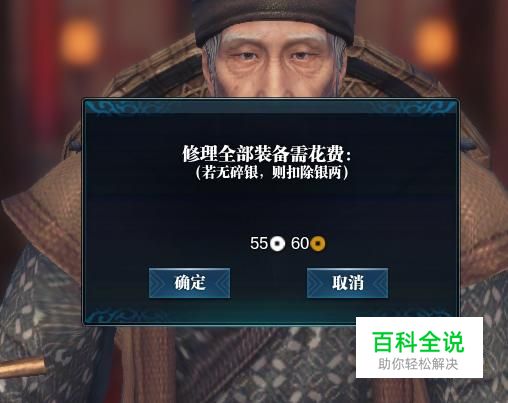The image size is (508, 403).
Task: Click the old NPC's face
Action: pyautogui.click(x=277, y=63)
